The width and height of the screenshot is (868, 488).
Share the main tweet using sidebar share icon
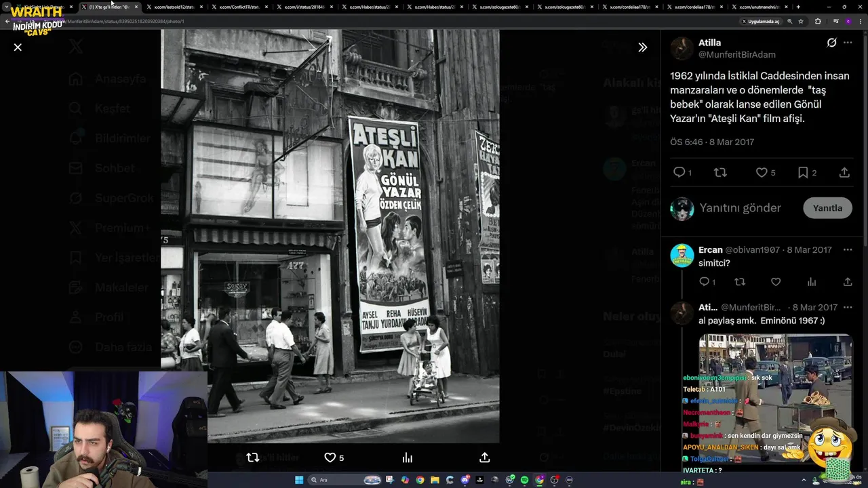[844, 173]
